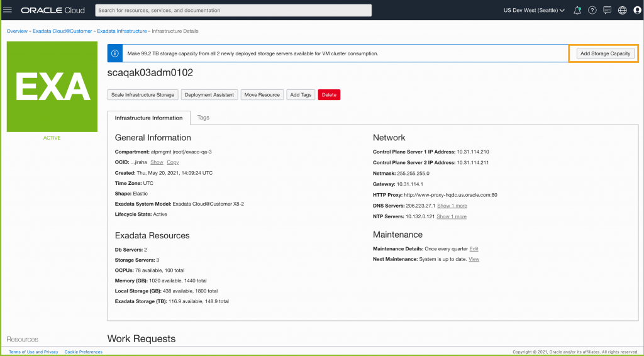This screenshot has height=356, width=644.
Task: Click the Add Storage Capacity button
Action: click(605, 53)
